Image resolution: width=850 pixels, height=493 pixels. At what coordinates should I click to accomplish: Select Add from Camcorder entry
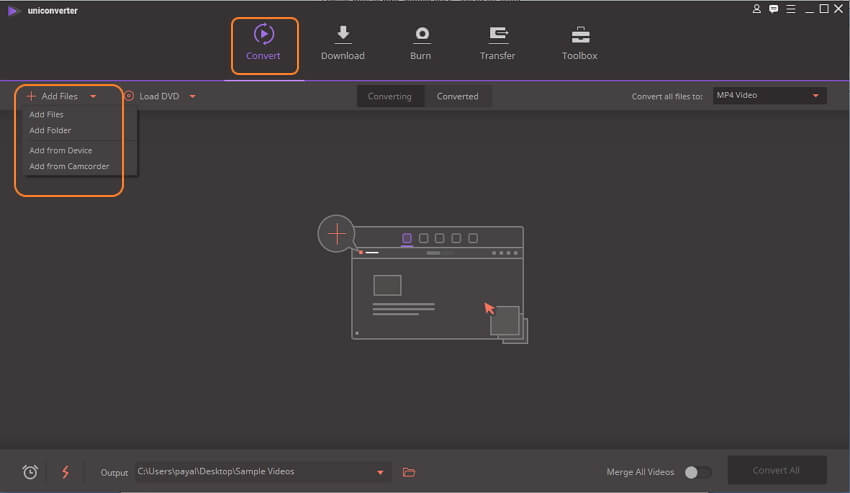69,166
